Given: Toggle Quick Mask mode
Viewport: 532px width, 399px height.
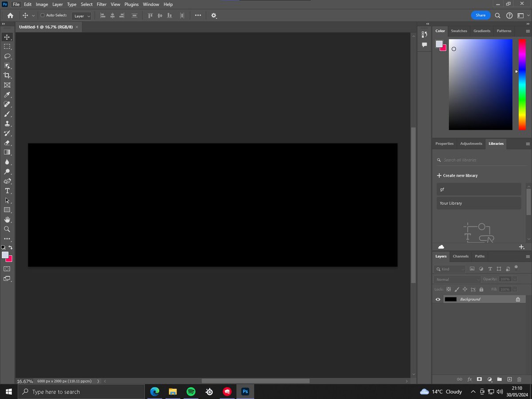Looking at the screenshot, I should click(x=7, y=269).
